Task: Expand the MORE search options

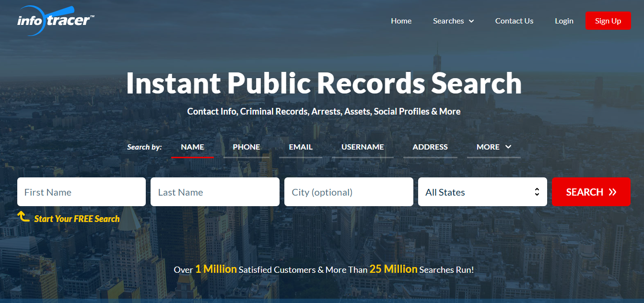Action: coord(493,147)
